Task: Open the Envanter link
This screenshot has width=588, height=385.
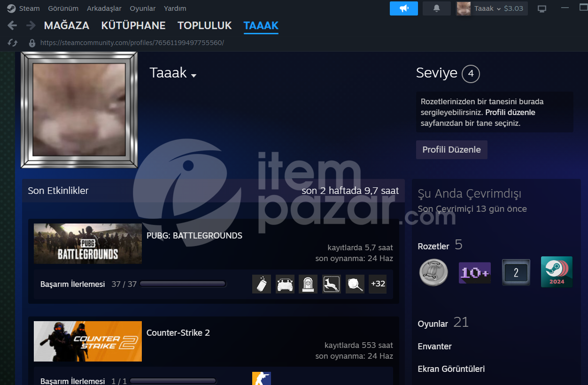Action: point(435,346)
